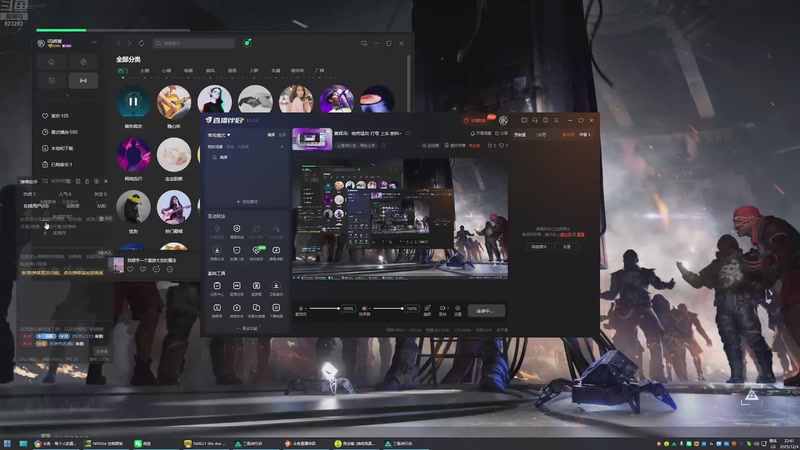Adjust the speaker volume slider
Image resolution: width=800 pixels, height=450 pixels.
tap(388, 308)
